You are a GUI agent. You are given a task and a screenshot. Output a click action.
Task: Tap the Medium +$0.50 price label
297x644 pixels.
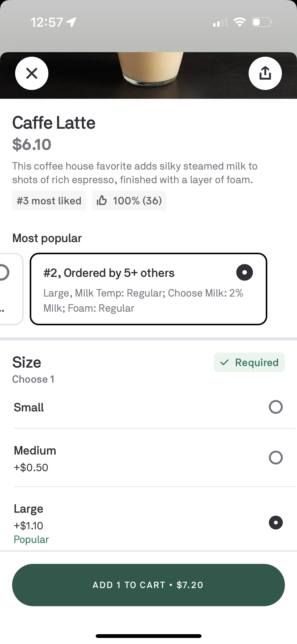[x=31, y=467]
